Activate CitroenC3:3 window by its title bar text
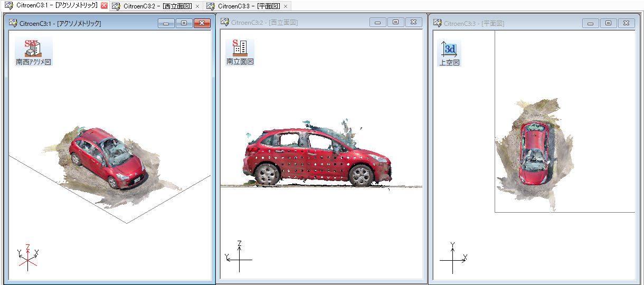 [474, 24]
